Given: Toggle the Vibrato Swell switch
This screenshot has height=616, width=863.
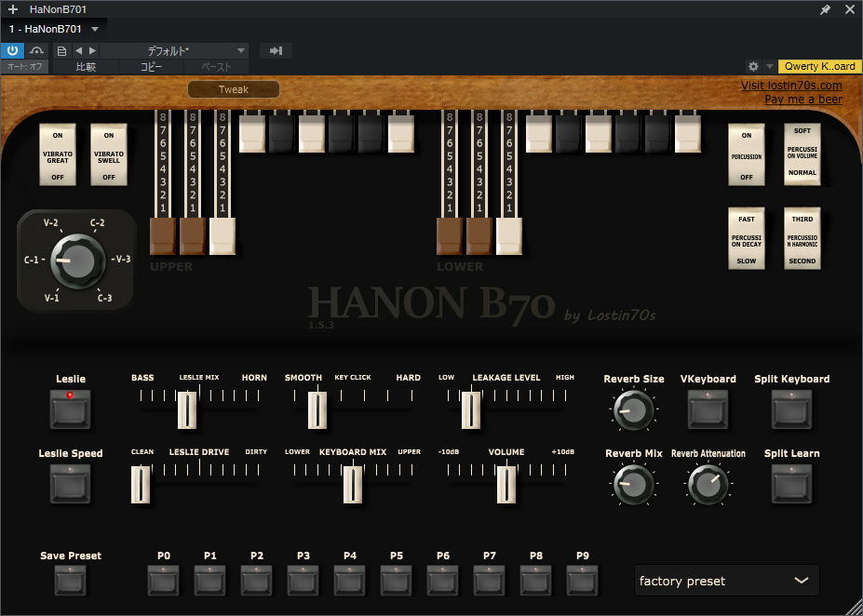Looking at the screenshot, I should [109, 154].
